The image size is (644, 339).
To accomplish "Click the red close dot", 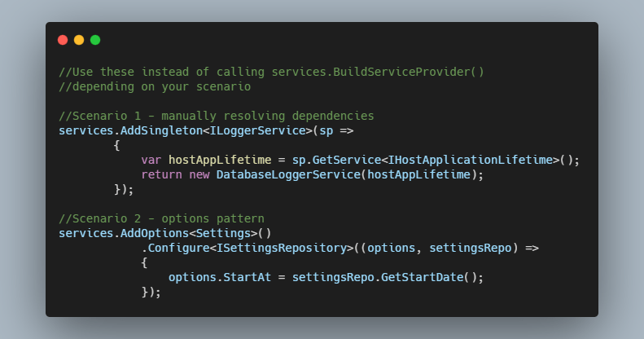I will pos(63,40).
